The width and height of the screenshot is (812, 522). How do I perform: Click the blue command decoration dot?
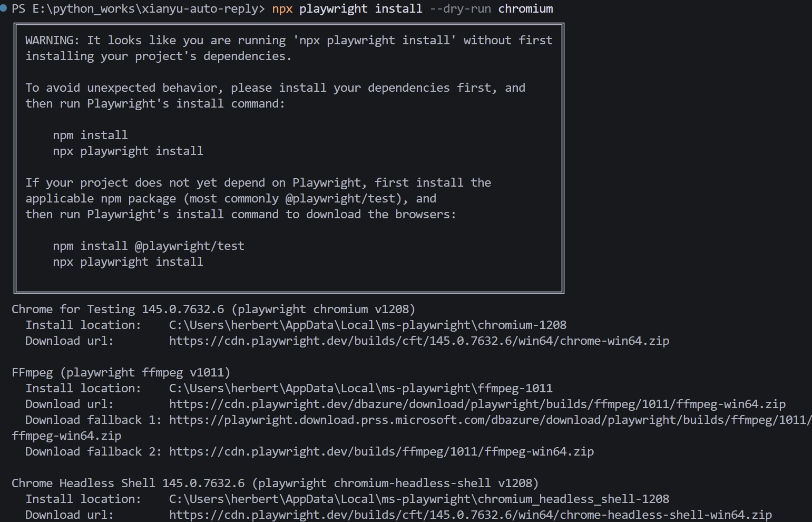[4, 8]
